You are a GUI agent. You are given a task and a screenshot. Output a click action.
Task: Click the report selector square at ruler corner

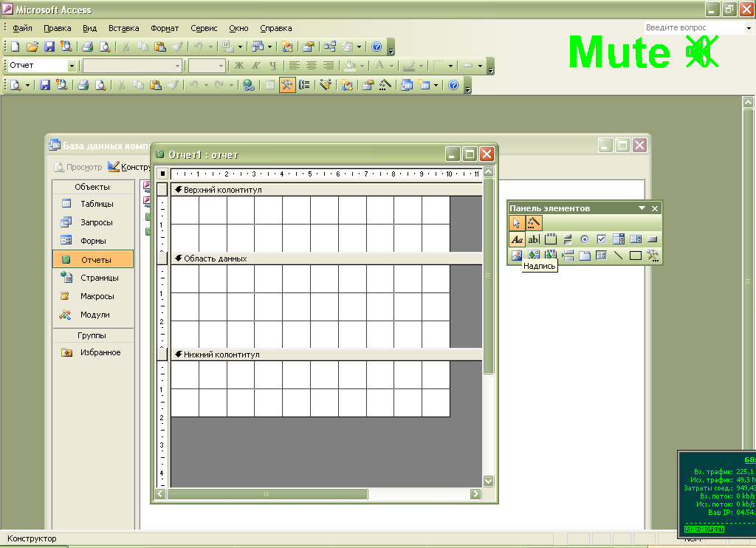pos(162,173)
